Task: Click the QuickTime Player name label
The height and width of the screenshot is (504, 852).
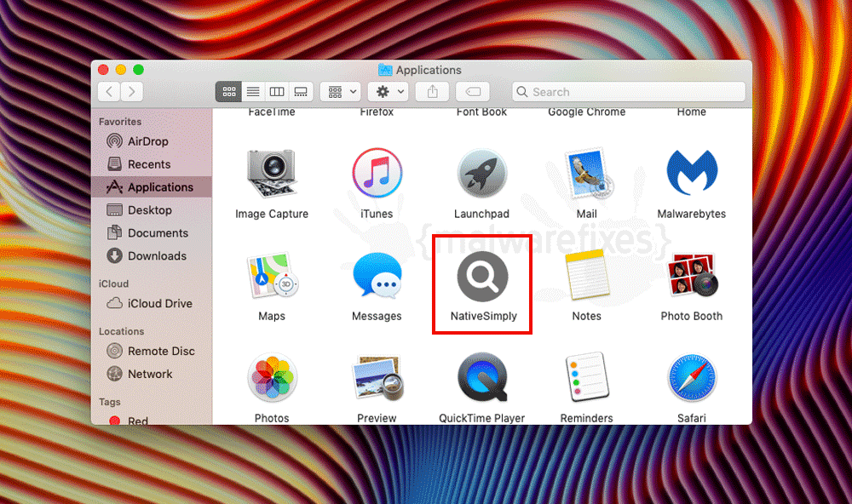Action: click(x=482, y=418)
